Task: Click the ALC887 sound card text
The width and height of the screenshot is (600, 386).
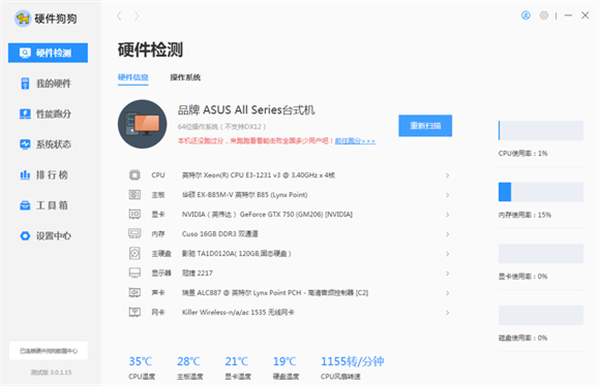Action: click(275, 293)
